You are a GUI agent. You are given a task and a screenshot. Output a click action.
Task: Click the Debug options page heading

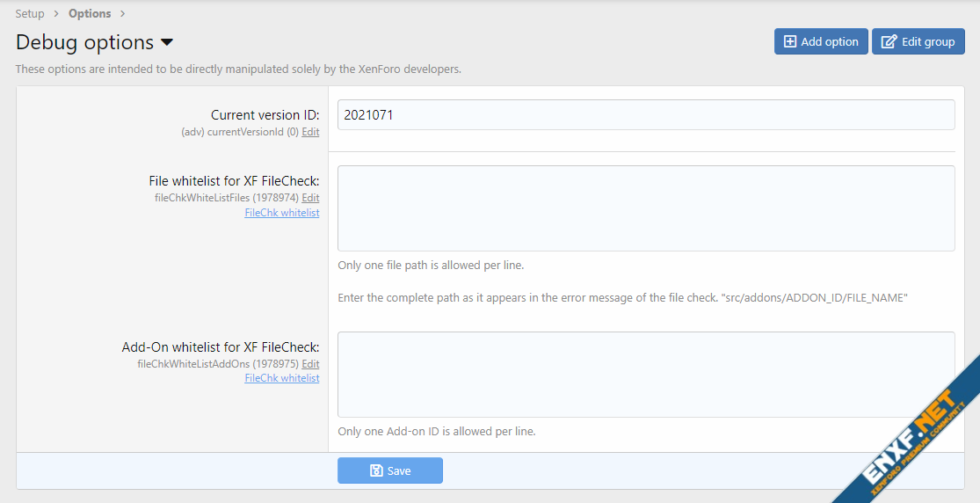pyautogui.click(x=84, y=42)
